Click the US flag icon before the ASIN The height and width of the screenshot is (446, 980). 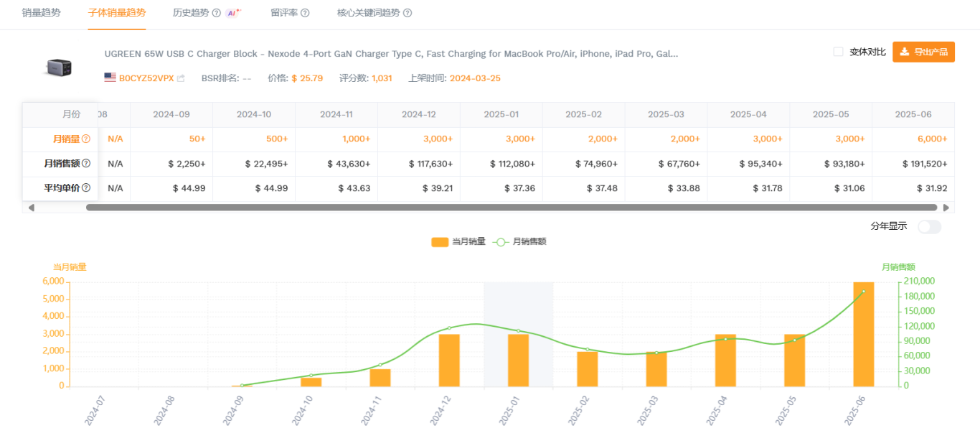[110, 78]
